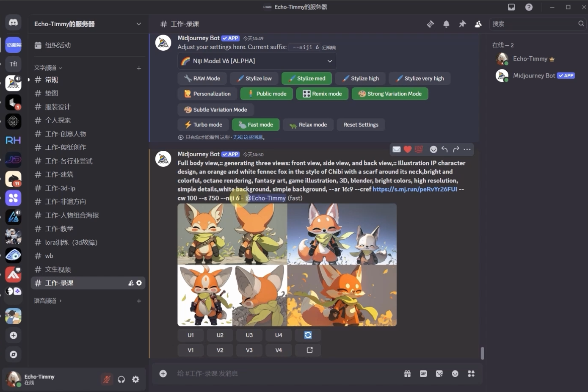Screen dimensions: 588x392
Task: Open emoji picker in message bar
Action: 455,373
